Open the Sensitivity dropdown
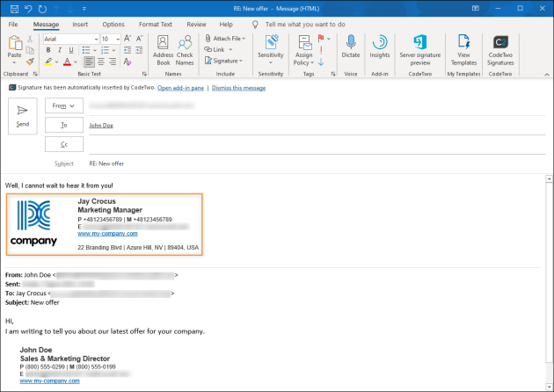Viewport: 554px width, 392px height. point(270,50)
